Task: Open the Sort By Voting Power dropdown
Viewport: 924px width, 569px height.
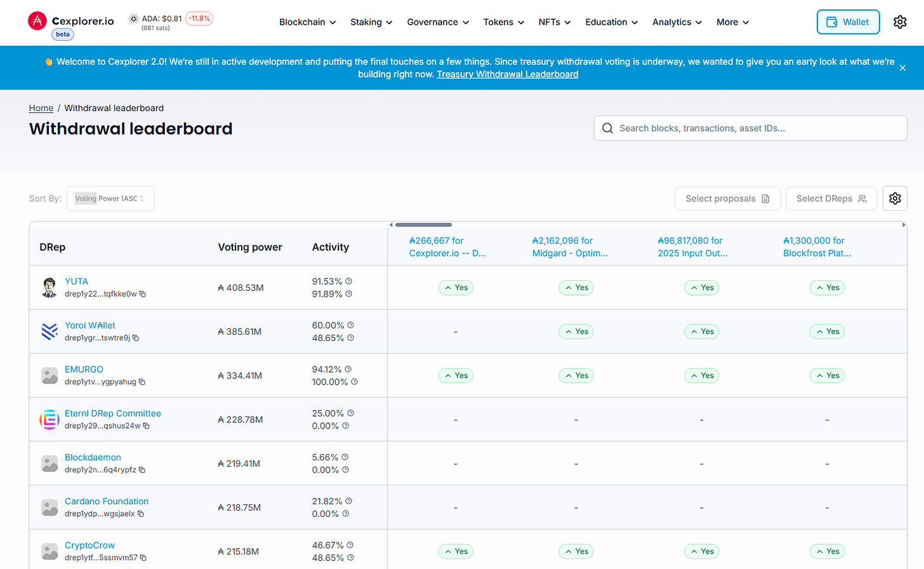Action: pos(110,199)
